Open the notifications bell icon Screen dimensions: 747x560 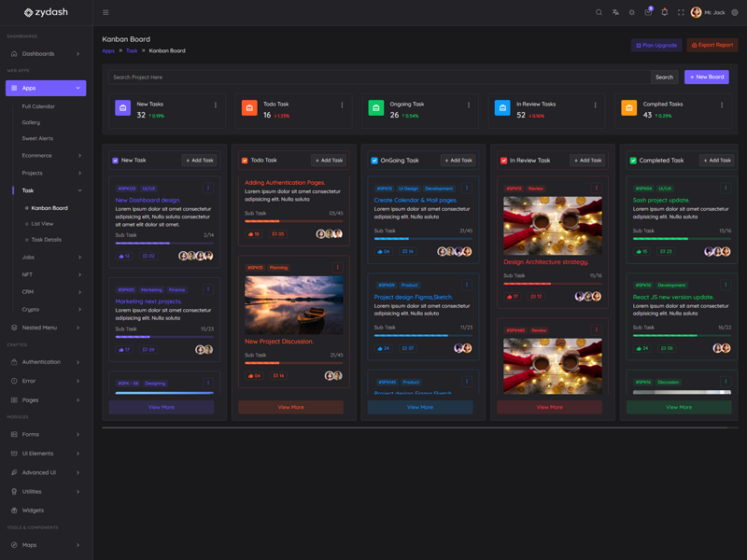click(x=664, y=12)
